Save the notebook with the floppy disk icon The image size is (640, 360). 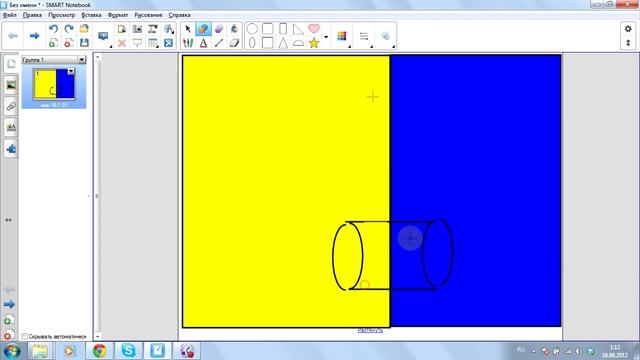pyautogui.click(x=84, y=43)
